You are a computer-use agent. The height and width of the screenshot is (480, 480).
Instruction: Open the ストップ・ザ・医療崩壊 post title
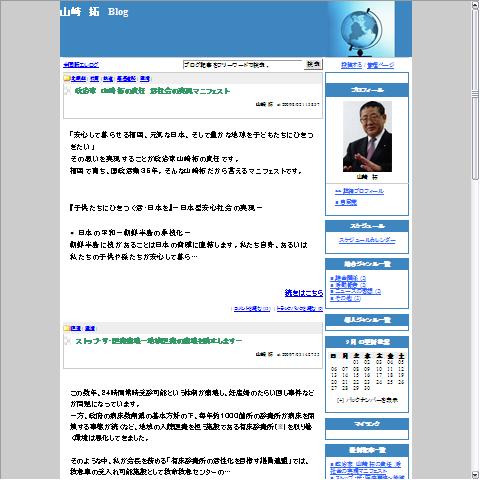(158, 341)
